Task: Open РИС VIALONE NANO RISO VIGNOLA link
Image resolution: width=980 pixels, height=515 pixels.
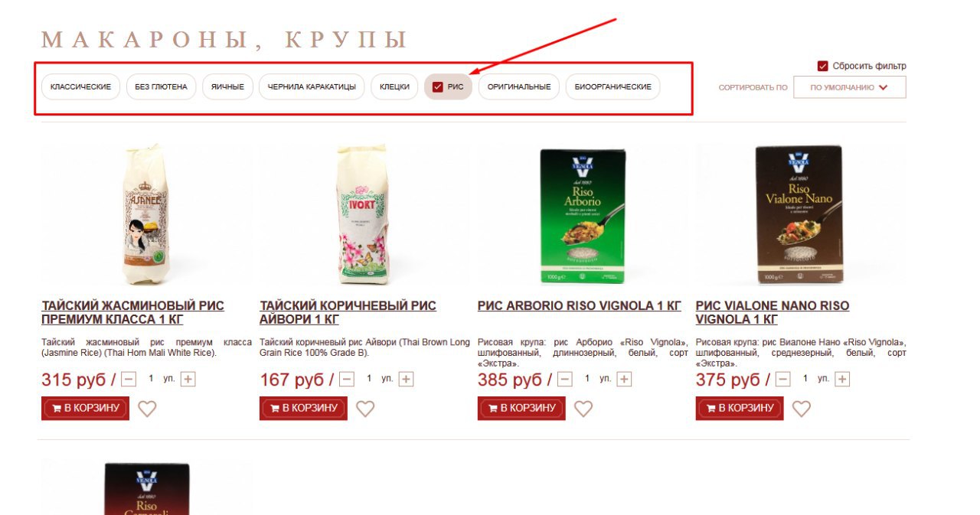Action: 773,312
